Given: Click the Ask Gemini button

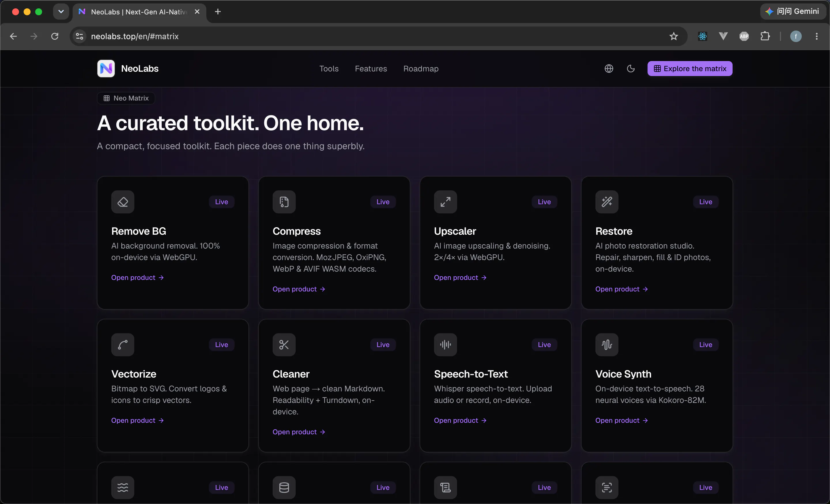Looking at the screenshot, I should click(793, 12).
